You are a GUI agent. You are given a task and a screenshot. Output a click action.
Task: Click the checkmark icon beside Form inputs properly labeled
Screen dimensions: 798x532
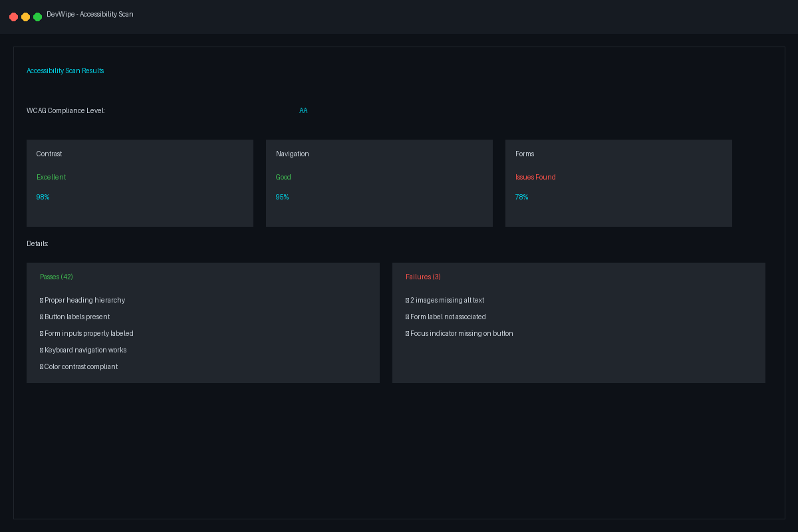[x=41, y=333]
